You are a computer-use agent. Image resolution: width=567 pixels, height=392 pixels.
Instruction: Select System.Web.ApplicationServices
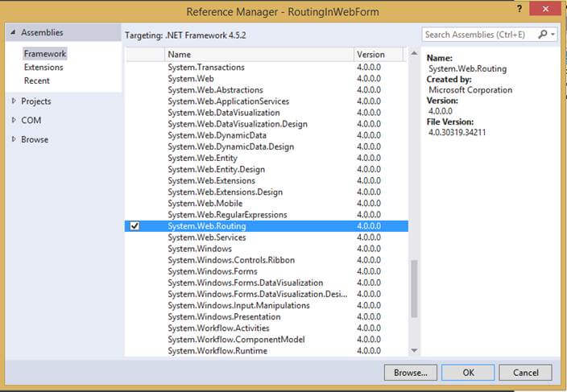(267, 101)
